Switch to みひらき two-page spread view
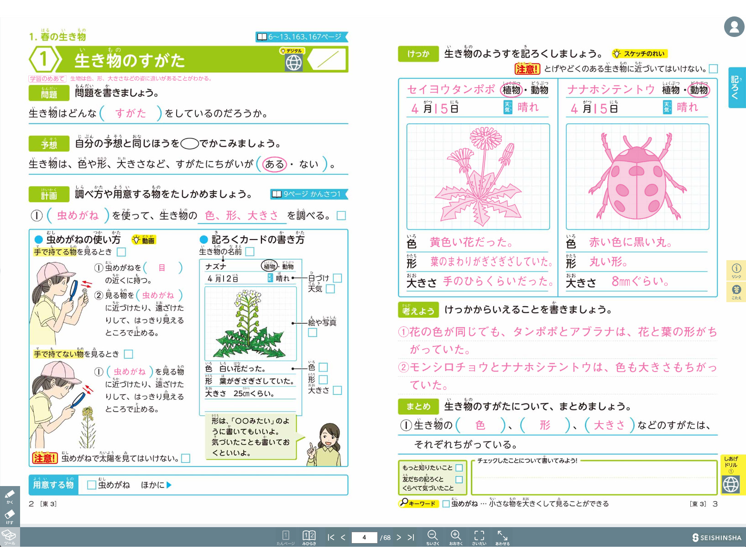Viewport: 746px width, 560px height. [x=309, y=537]
